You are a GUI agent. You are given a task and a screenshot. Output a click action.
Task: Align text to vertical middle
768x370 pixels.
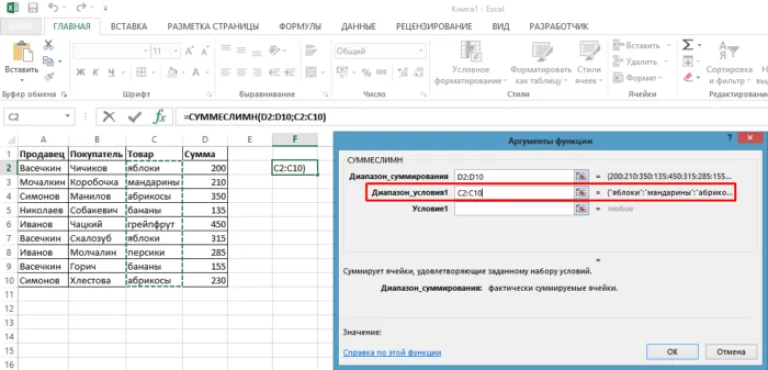coord(240,49)
